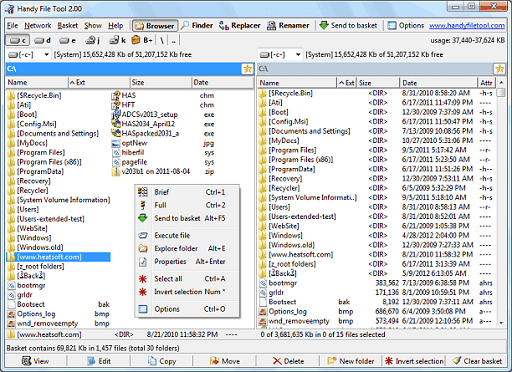Open Options from the toolbar
The height and width of the screenshot is (372, 512).
[x=406, y=26]
